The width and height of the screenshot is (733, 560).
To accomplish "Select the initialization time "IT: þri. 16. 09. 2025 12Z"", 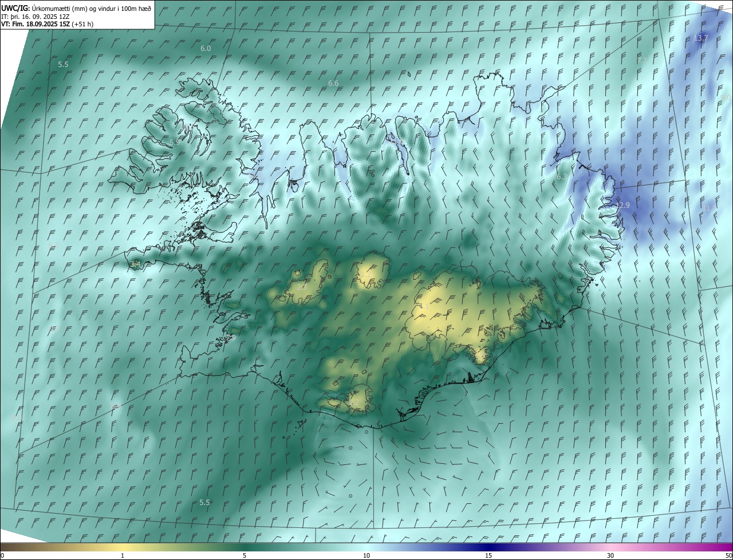I will (x=36, y=16).
